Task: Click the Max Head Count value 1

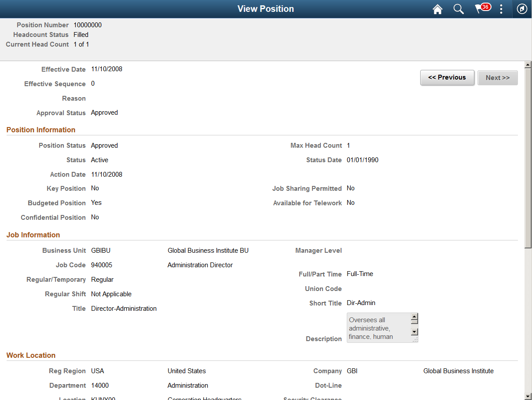Action: [349, 145]
